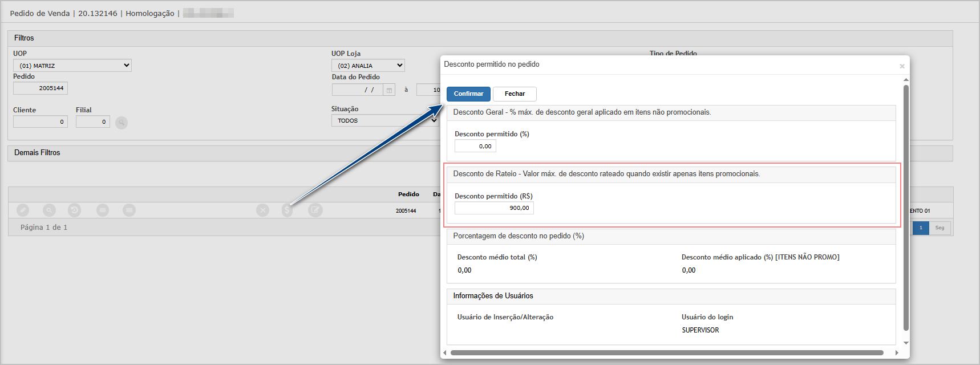
Task: Click the edit note icon beside dollar icon
Action: 315,210
